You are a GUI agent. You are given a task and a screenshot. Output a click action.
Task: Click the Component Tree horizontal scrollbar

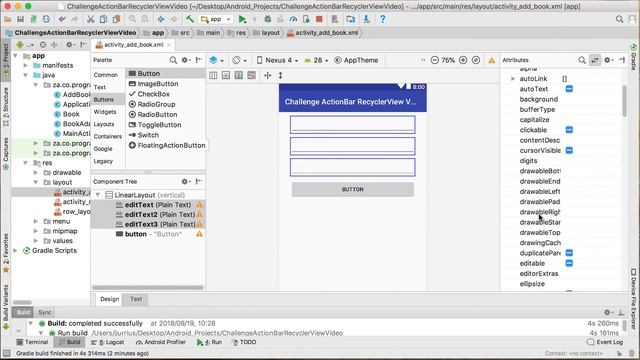pos(148,287)
